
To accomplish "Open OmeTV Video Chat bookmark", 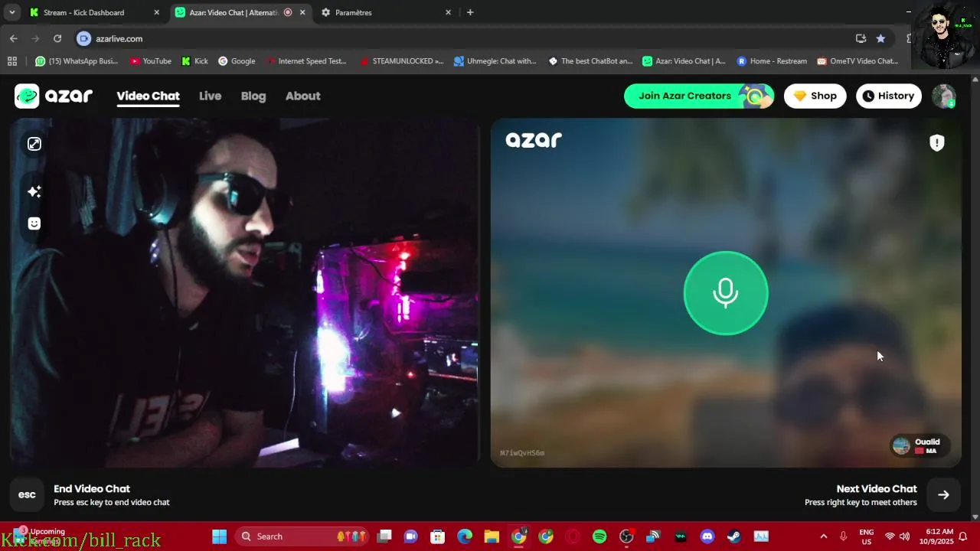I will [857, 61].
